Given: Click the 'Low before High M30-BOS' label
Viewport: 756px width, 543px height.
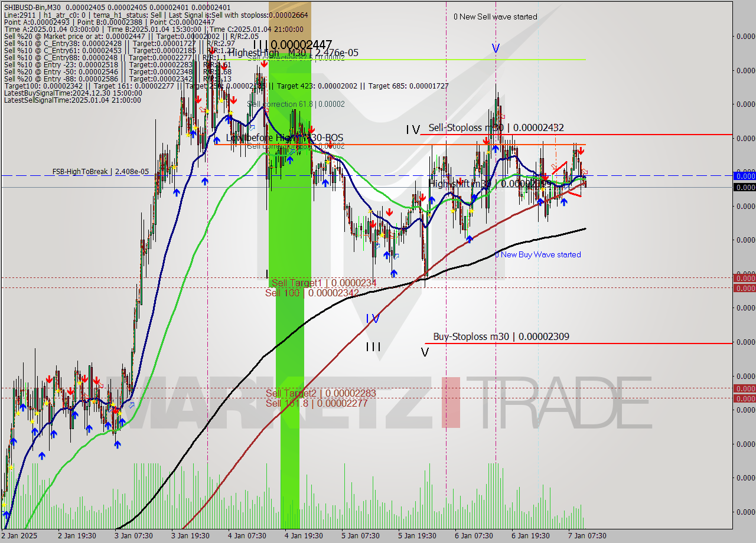Looking at the screenshot, I should (285, 138).
